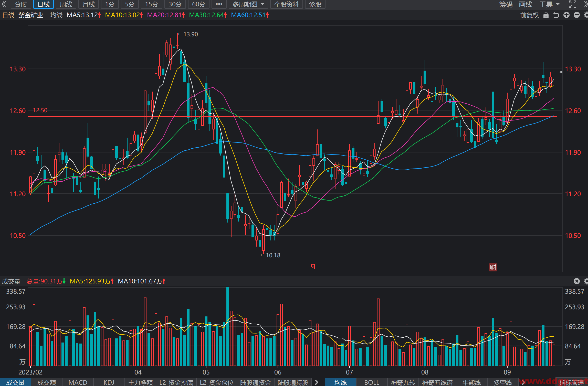Zoom out using the minus circle icon
The image size is (588, 386).
coord(576,15)
